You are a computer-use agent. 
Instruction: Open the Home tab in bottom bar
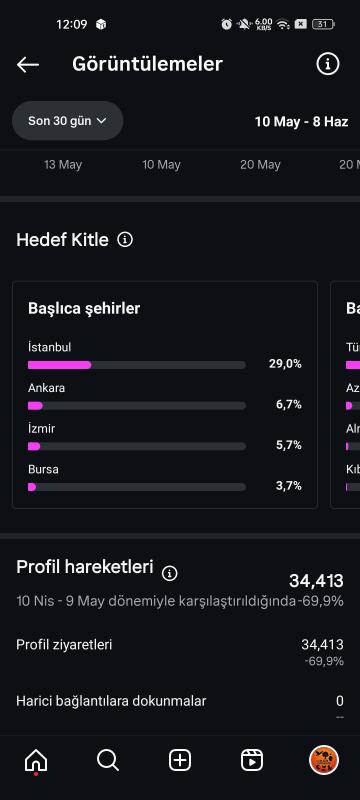[x=36, y=761]
